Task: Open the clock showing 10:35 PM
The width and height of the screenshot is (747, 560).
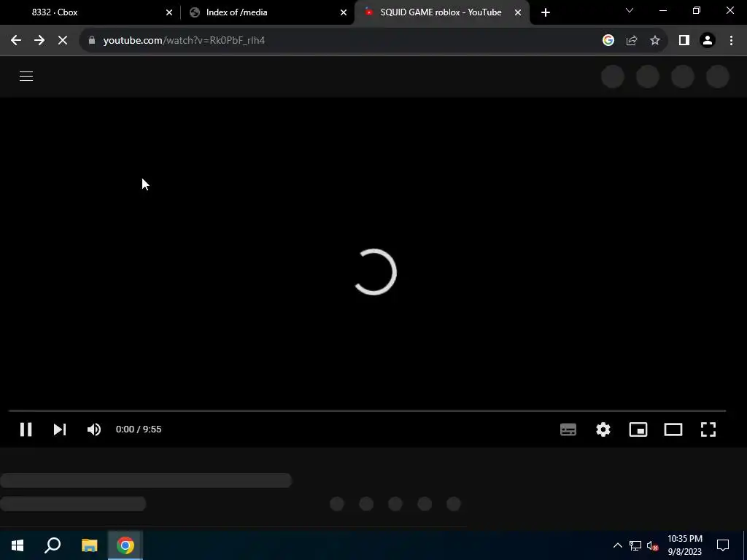Action: pyautogui.click(x=684, y=545)
